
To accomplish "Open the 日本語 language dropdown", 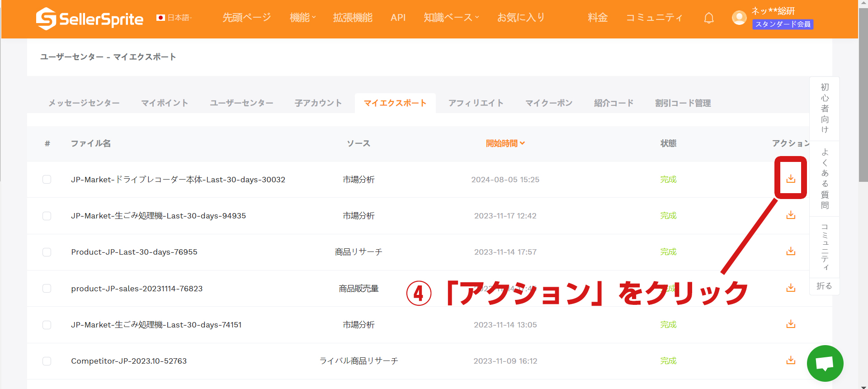I will point(174,18).
